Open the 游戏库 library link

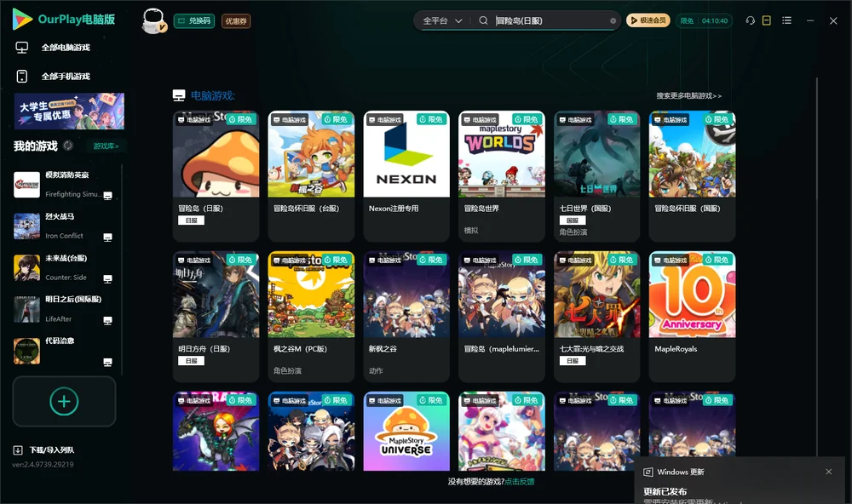coord(106,146)
